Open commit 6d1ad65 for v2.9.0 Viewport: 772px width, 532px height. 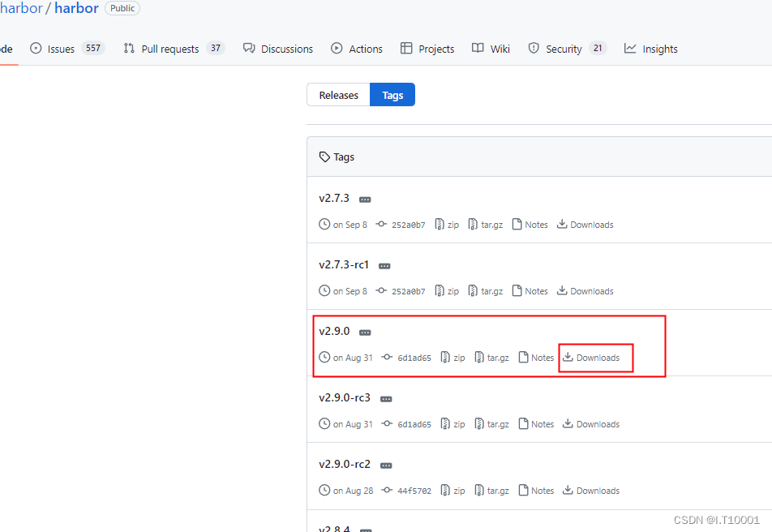point(407,358)
